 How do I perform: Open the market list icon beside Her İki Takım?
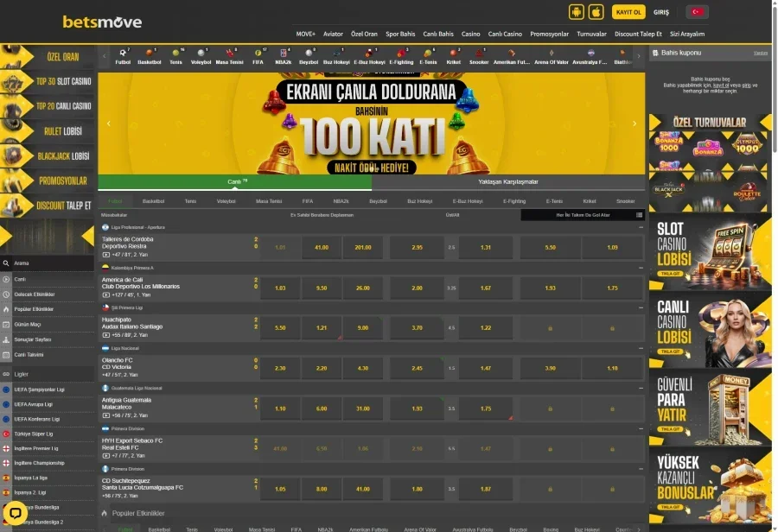[639, 215]
